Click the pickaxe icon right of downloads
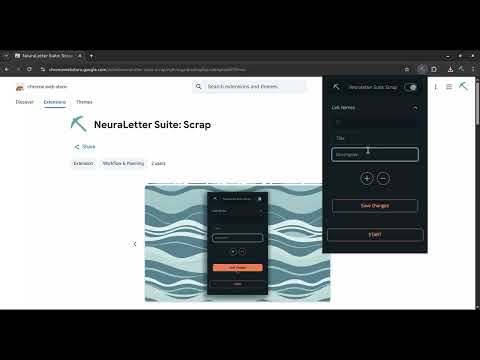Image resolution: width=480 pixels, height=360 pixels. pyautogui.click(x=461, y=69)
